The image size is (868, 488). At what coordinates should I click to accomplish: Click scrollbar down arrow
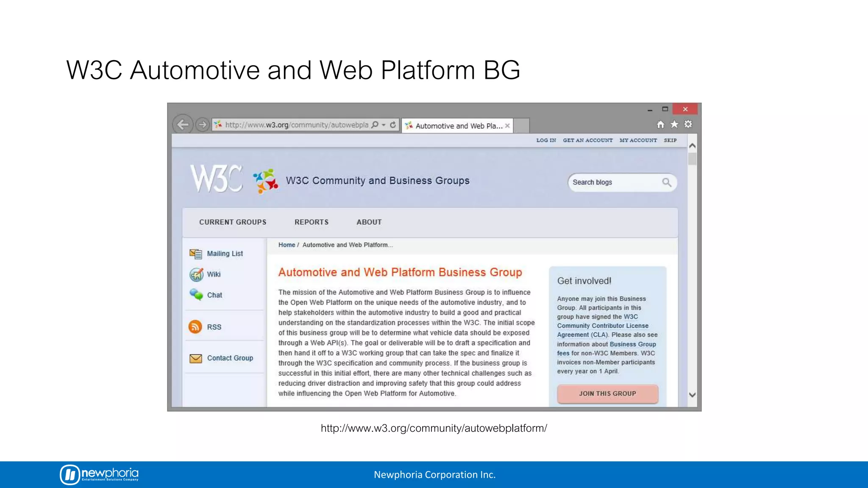pyautogui.click(x=693, y=395)
